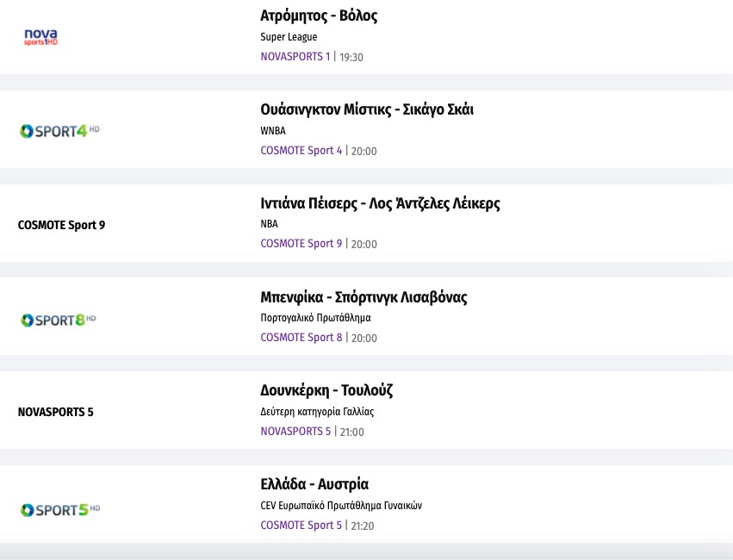Click the Super League competition text
Viewport: 733px width, 560px height.
click(289, 37)
